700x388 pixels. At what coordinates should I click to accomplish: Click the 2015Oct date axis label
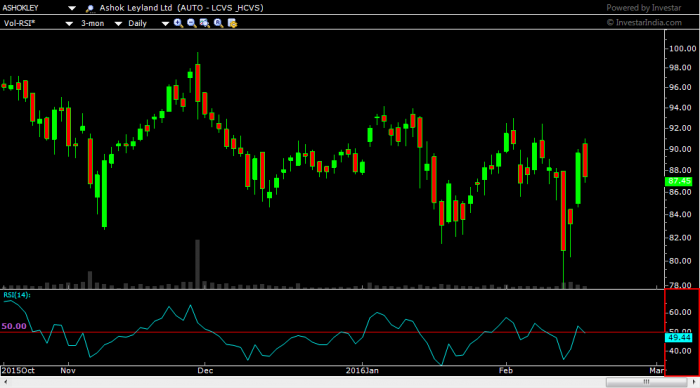pyautogui.click(x=18, y=371)
